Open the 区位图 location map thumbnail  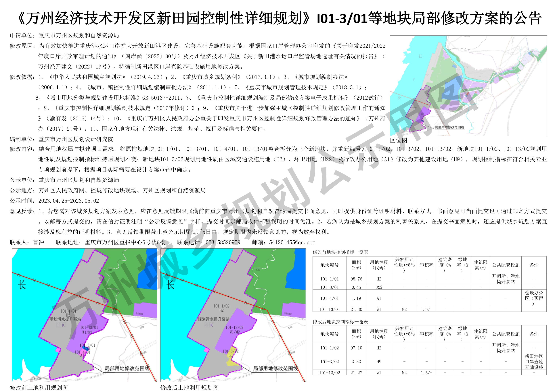[468, 86]
